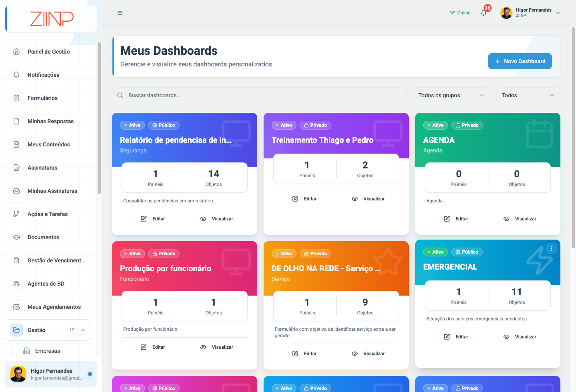Image resolution: width=576 pixels, height=392 pixels.
Task: Click the Empresas building icon
Action: [x=26, y=351]
